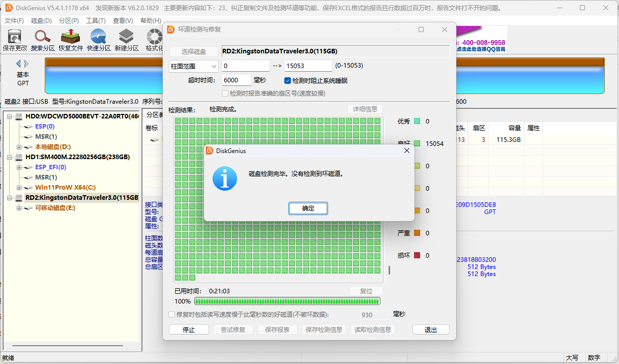Select HD1:SM400M.22280256GB(238GB) in the tree
The height and width of the screenshot is (364, 619).
pyautogui.click(x=77, y=157)
